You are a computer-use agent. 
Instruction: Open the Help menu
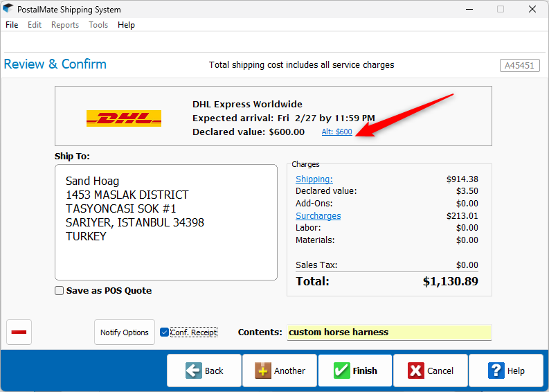coord(126,25)
